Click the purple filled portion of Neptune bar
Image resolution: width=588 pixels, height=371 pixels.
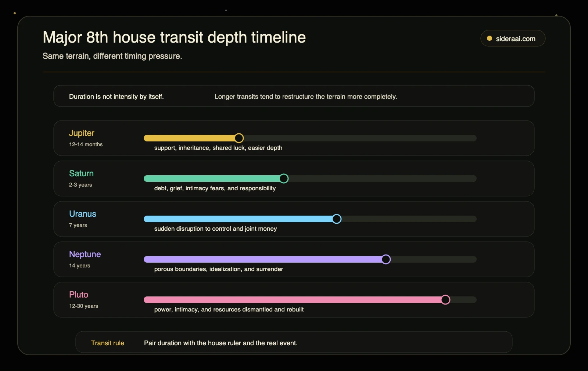coord(262,259)
